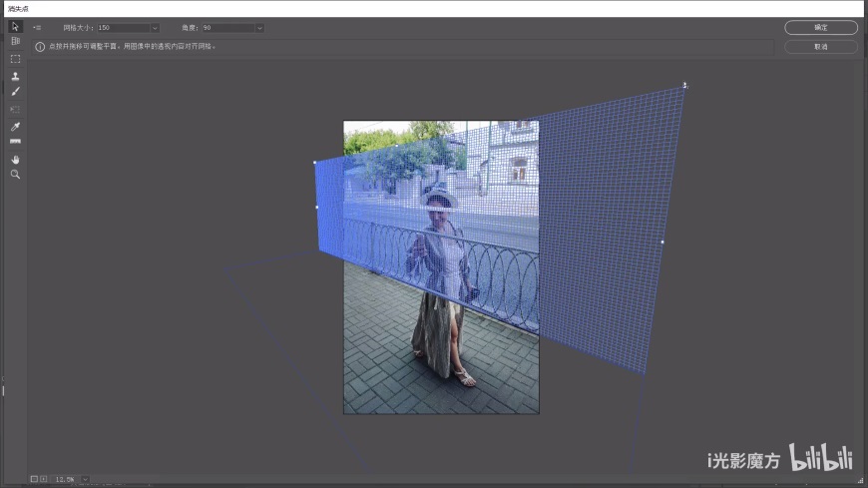Image resolution: width=868 pixels, height=488 pixels.
Task: Open the 网格大小 dropdown arrow
Action: [155, 28]
